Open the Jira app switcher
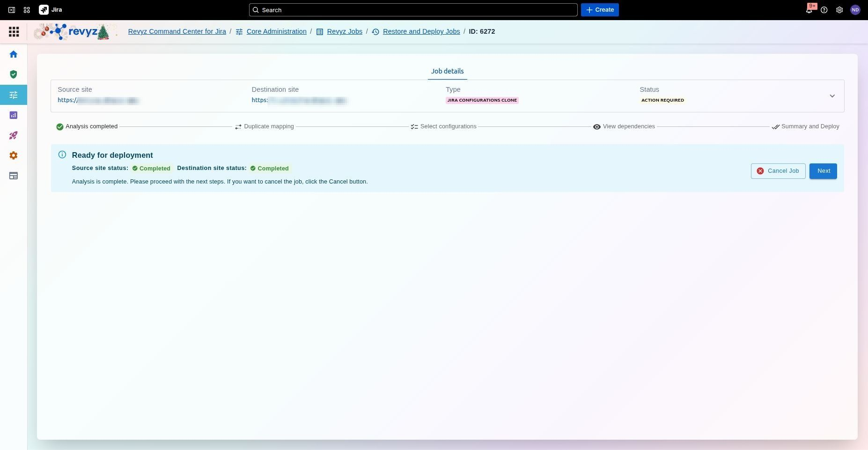This screenshot has width=868, height=450. tap(27, 10)
